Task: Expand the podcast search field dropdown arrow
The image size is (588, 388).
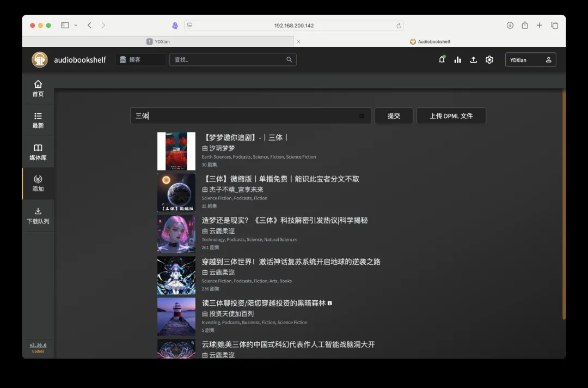Action: 362,116
